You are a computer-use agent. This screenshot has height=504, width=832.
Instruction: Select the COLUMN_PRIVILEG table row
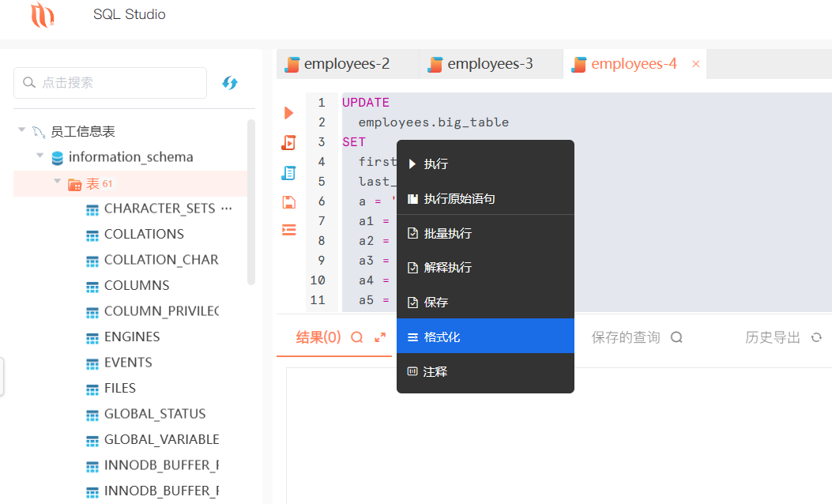tap(162, 311)
